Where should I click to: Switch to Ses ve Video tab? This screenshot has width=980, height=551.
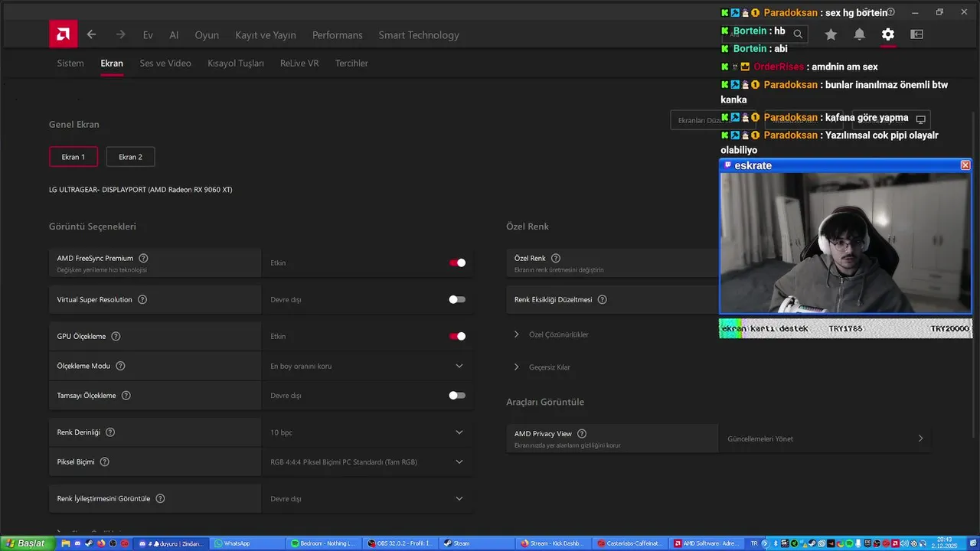[165, 64]
